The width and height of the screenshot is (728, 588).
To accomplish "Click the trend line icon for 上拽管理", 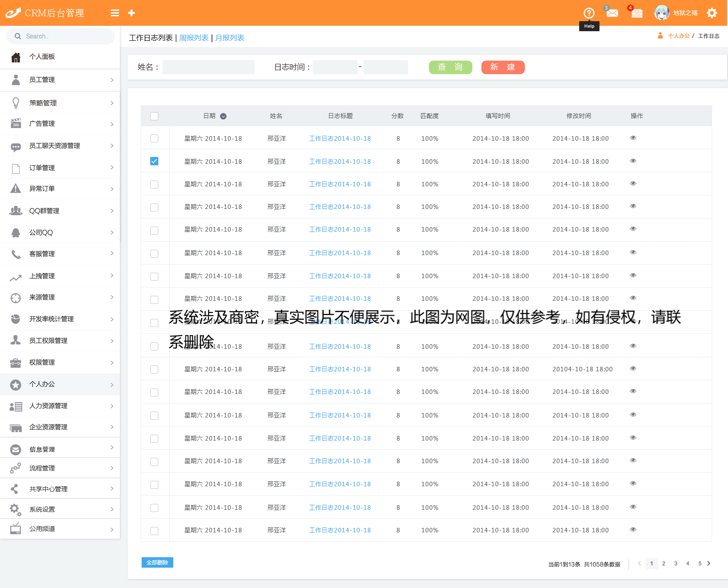I will pyautogui.click(x=16, y=278).
